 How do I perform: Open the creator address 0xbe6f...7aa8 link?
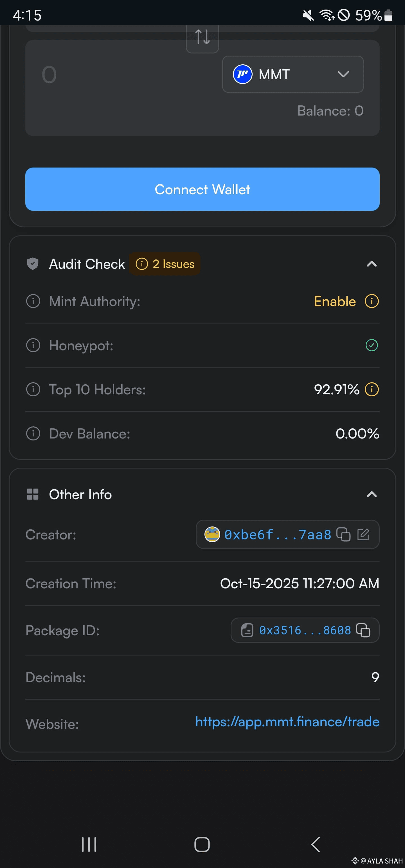(278, 535)
